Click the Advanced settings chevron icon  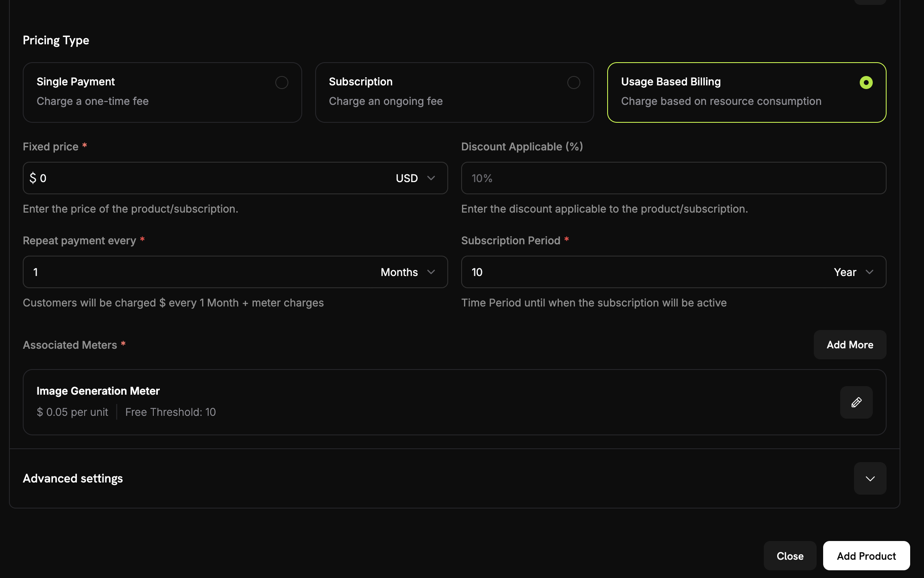[x=870, y=478]
